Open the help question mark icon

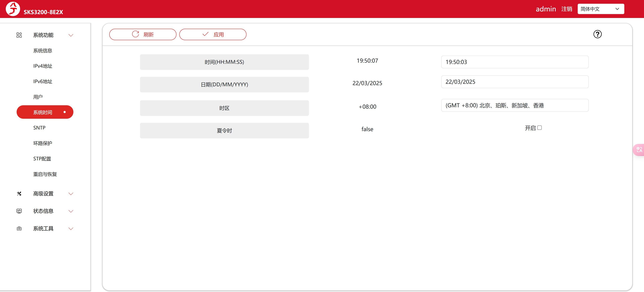click(x=597, y=34)
